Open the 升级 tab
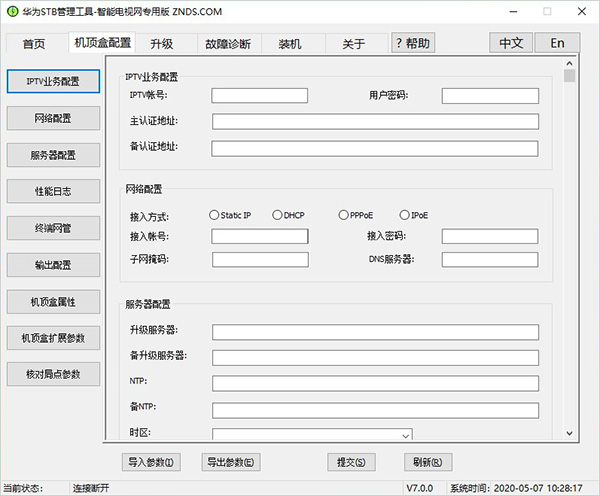This screenshot has width=600, height=496. pos(161,44)
